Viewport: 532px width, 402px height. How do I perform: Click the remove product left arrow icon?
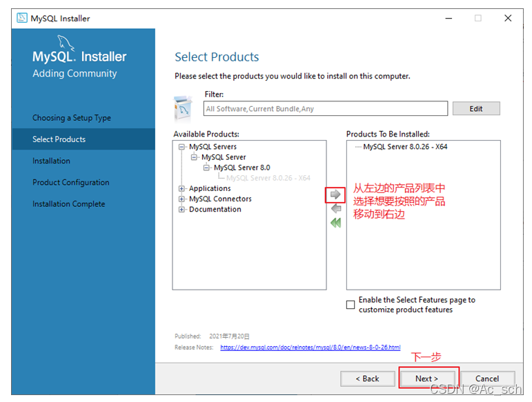(x=335, y=208)
